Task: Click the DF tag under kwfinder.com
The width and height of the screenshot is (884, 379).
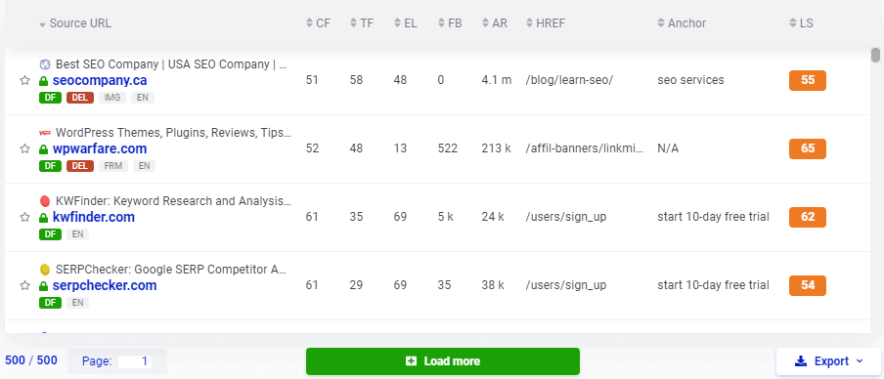Action: 50,234
